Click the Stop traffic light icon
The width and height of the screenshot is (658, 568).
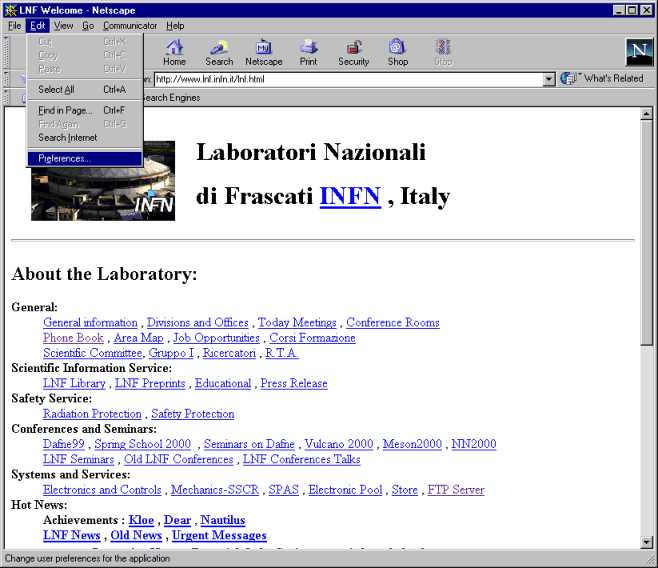click(x=443, y=53)
